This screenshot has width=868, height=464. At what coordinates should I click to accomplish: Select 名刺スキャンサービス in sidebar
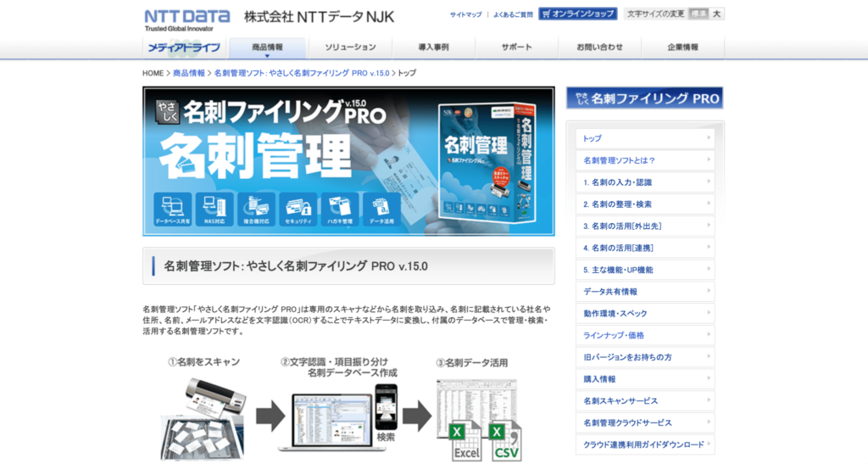point(645,401)
